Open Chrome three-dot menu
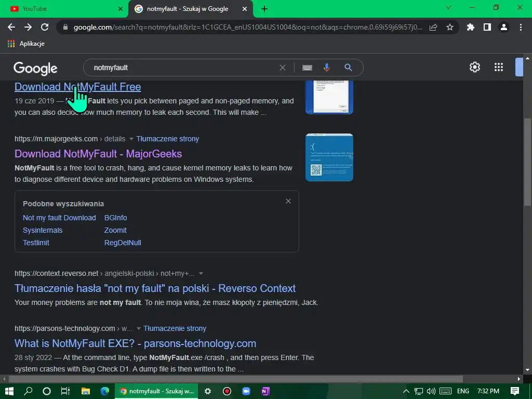Image resolution: width=532 pixels, height=399 pixels. [x=521, y=27]
